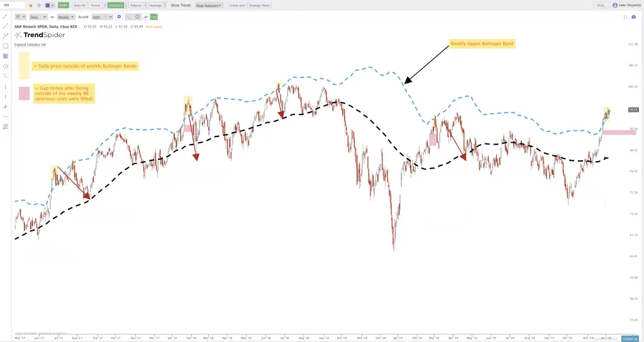Viewport: 644px width, 342px height.
Task: Click the Weekly Upper Bollinger Band label
Action: [482, 43]
